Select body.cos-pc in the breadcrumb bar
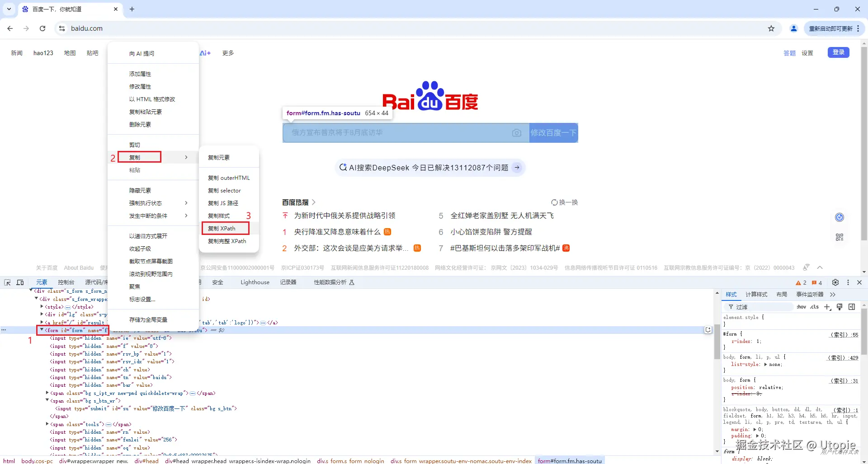The width and height of the screenshot is (868, 464). 37,461
